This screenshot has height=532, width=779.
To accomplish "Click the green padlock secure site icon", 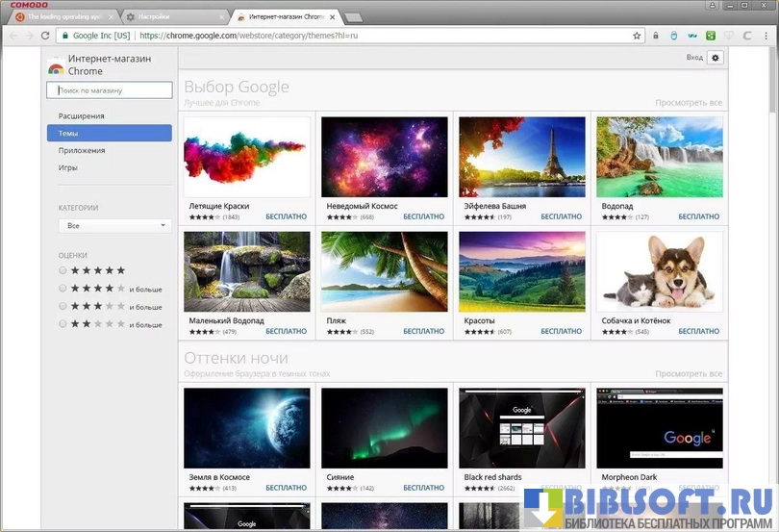I will (64, 36).
